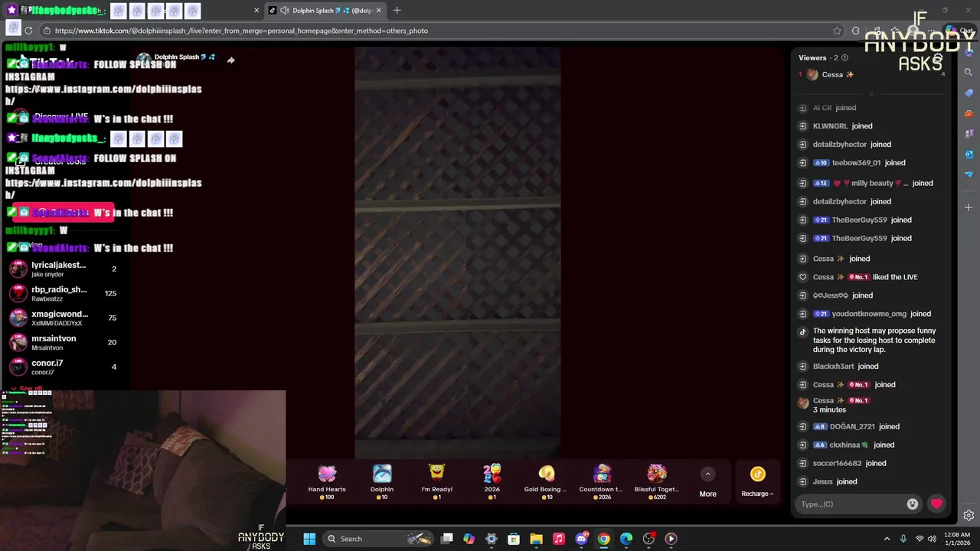Open File Explorer on taskbar

click(536, 539)
